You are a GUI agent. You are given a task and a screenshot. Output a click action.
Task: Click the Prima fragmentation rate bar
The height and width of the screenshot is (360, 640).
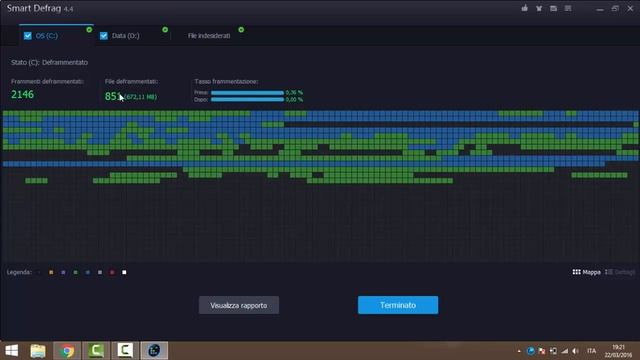coord(247,93)
